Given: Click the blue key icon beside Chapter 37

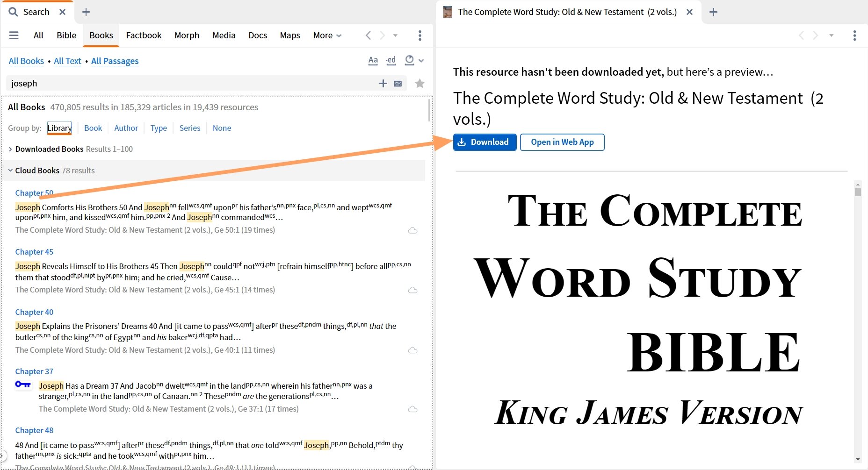Looking at the screenshot, I should (23, 385).
